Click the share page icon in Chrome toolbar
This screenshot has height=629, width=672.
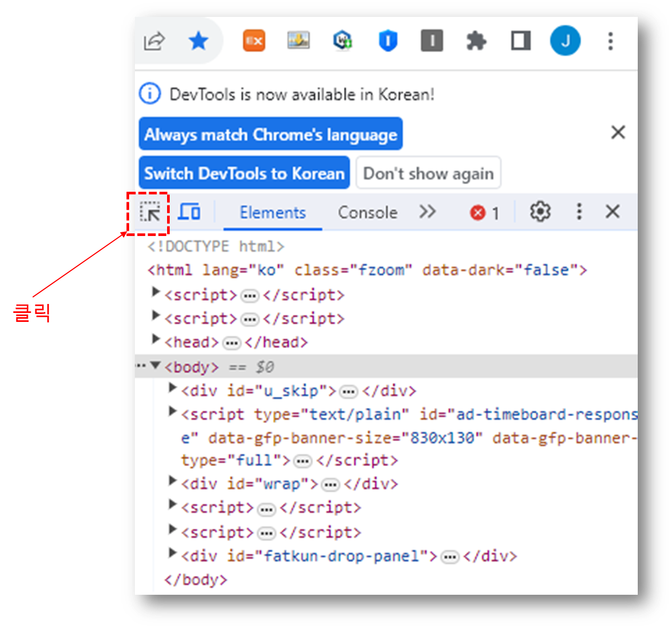pos(154,41)
